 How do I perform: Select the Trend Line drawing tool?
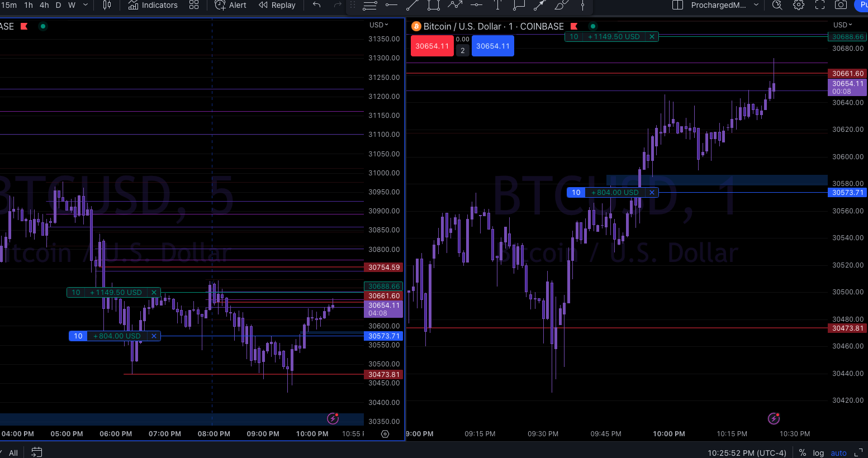click(412, 5)
